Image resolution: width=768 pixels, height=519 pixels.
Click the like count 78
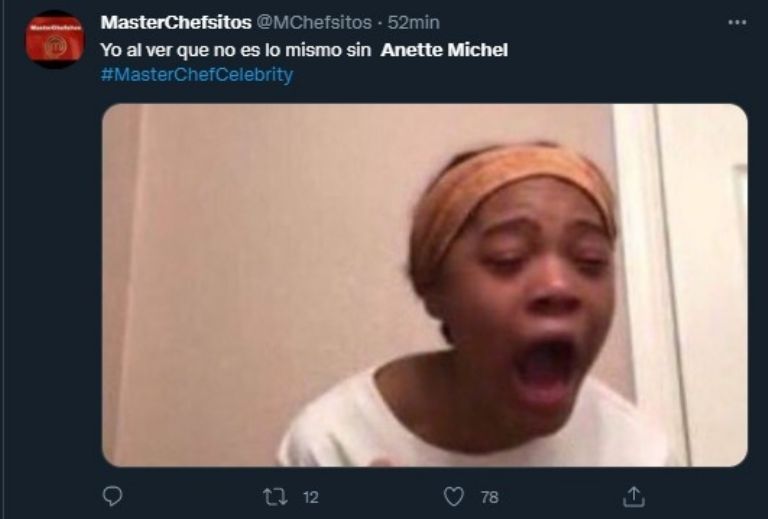tap(489, 496)
